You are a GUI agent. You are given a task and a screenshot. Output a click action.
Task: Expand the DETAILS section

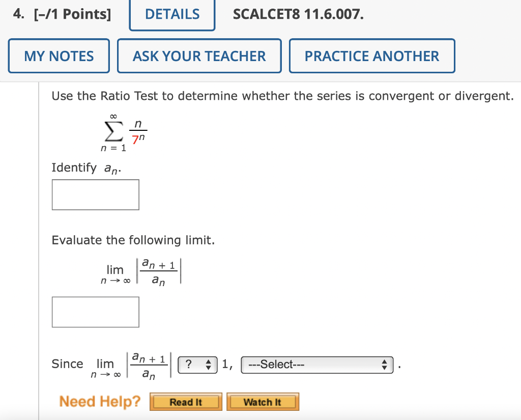(171, 14)
